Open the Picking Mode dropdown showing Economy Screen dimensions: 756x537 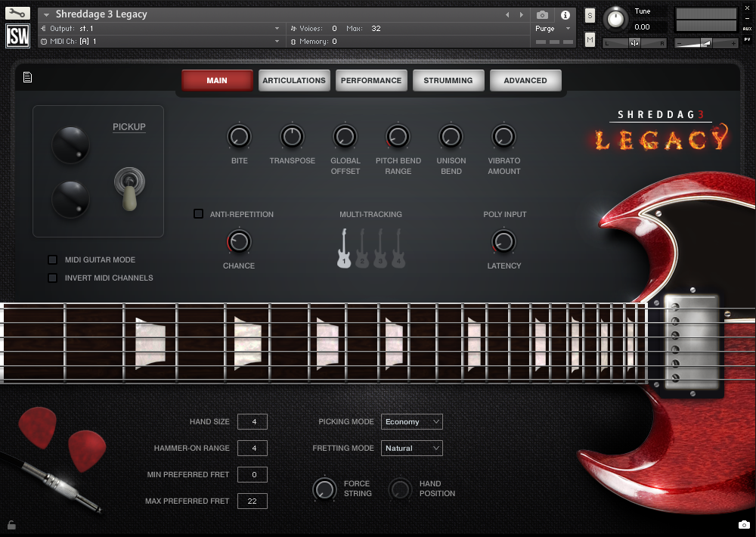411,421
